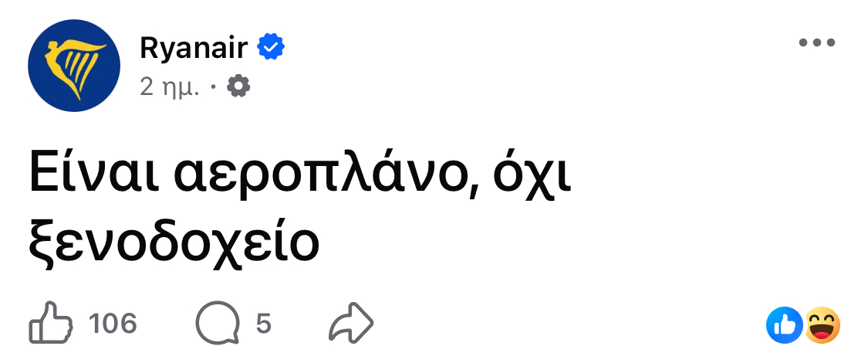Screen dimensions: 868x363
Task: Click the gear audience icon beside timestamp
Action: pyautogui.click(x=238, y=87)
